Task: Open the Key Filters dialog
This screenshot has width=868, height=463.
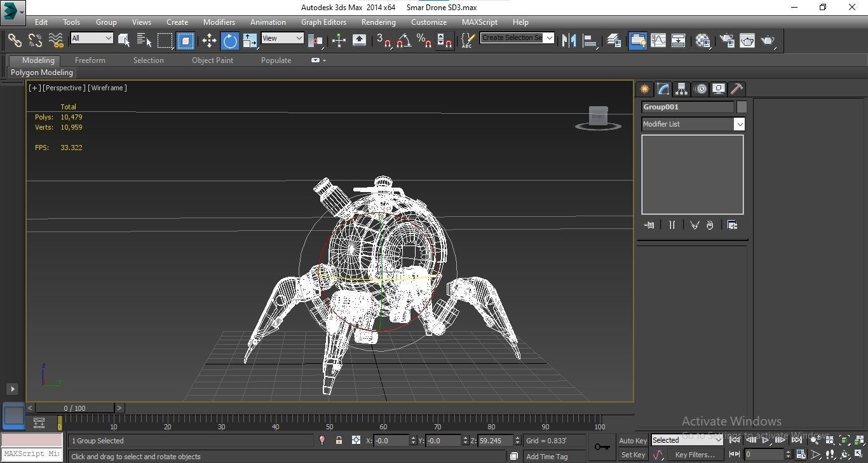Action: [695, 455]
